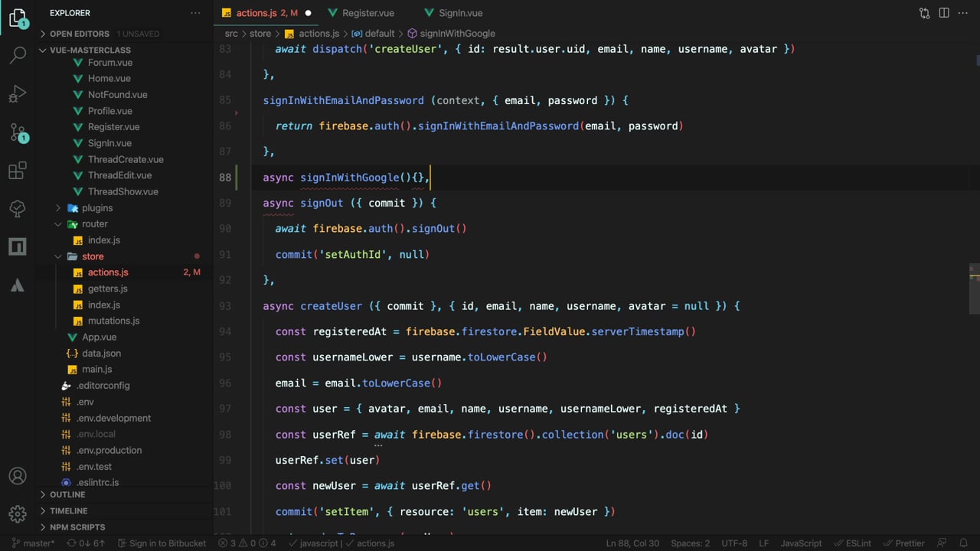980x551 pixels.
Task: Click src in the breadcrumb
Action: [x=231, y=34]
